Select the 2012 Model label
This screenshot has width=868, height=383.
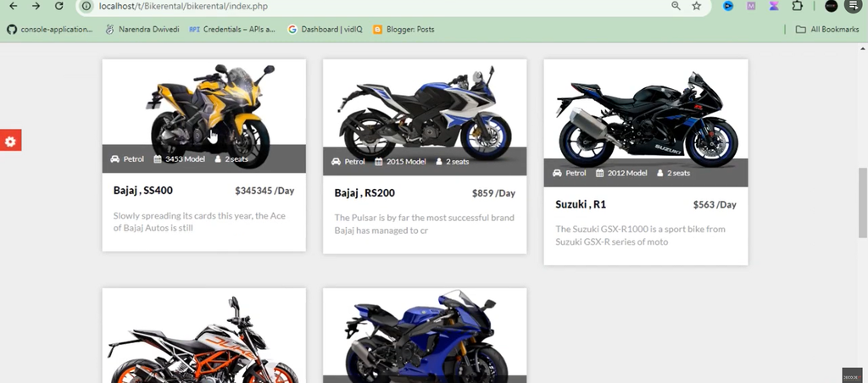coord(627,173)
